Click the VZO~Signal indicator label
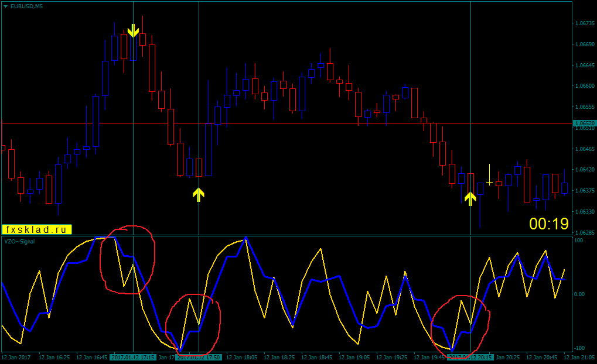 21,241
